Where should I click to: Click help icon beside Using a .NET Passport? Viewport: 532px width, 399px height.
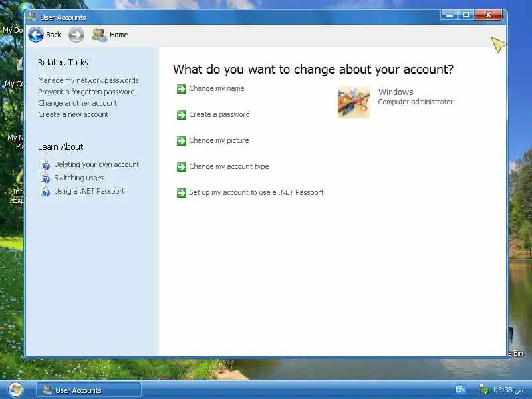point(45,191)
